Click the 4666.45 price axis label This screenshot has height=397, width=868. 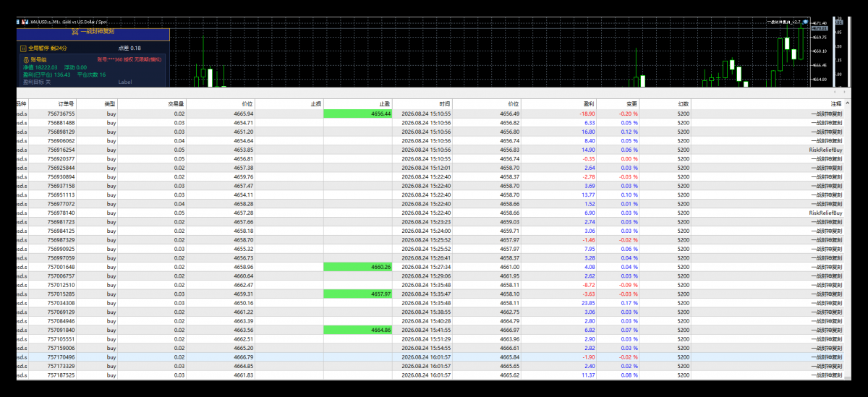[x=820, y=65]
